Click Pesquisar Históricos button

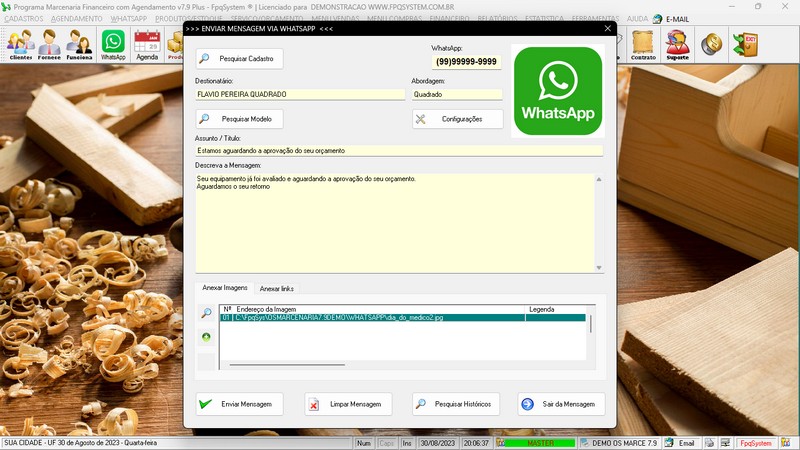point(456,404)
